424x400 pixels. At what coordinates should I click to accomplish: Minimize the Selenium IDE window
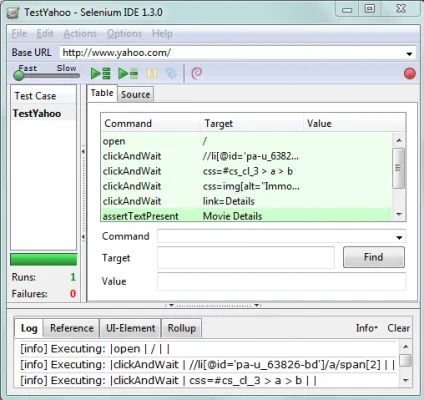(347, 9)
